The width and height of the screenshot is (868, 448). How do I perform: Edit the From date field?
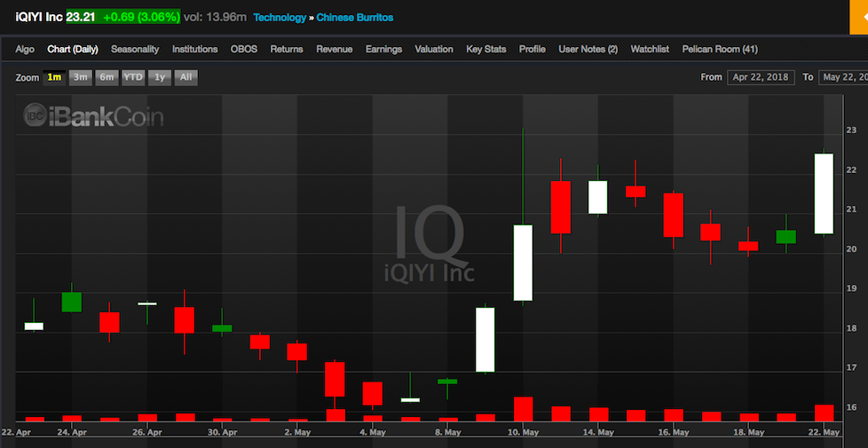761,77
